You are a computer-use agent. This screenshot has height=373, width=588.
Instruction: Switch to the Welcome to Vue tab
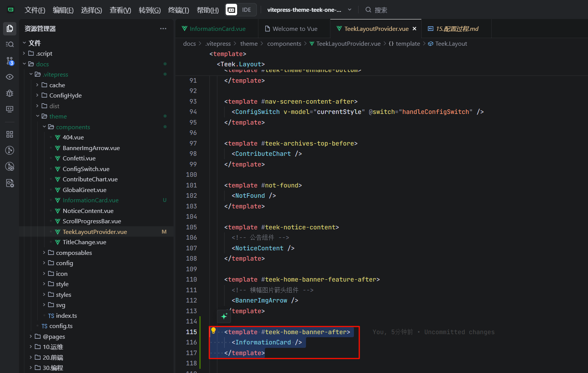pyautogui.click(x=295, y=29)
